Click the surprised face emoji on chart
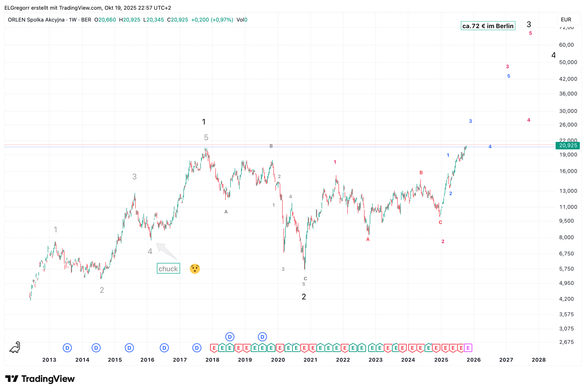This screenshot has width=586, height=392. click(x=195, y=269)
